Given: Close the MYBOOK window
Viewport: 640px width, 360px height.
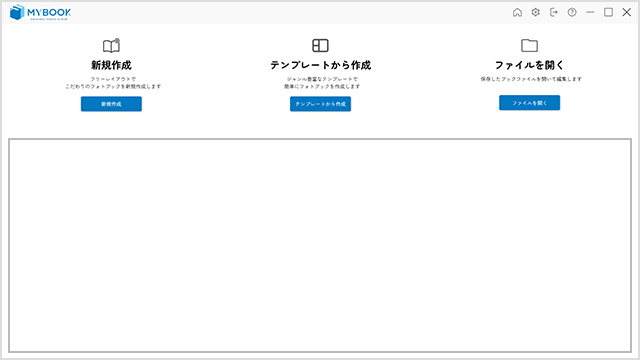Looking at the screenshot, I should [x=627, y=13].
